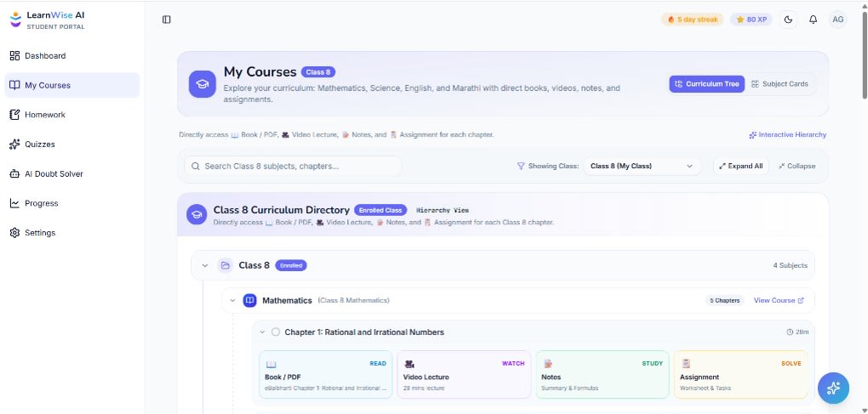The height and width of the screenshot is (414, 868).
Task: Click the graduation cap icon beside My Courses
Action: [202, 84]
